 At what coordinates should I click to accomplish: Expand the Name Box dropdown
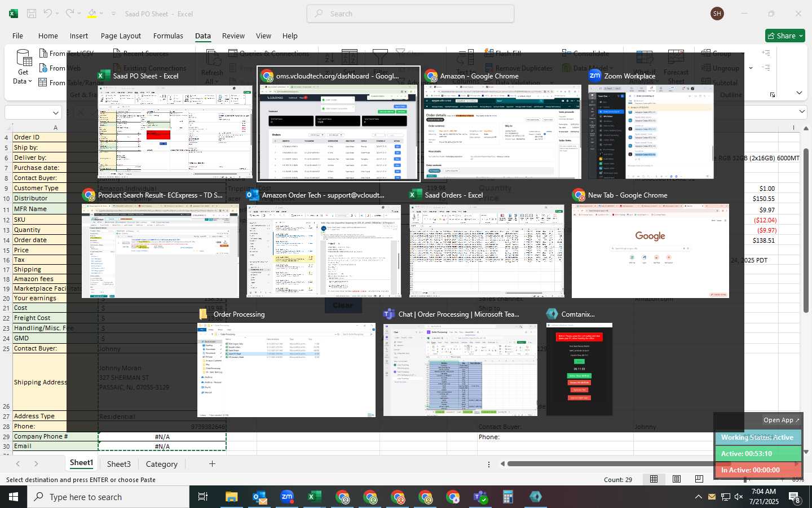55,112
